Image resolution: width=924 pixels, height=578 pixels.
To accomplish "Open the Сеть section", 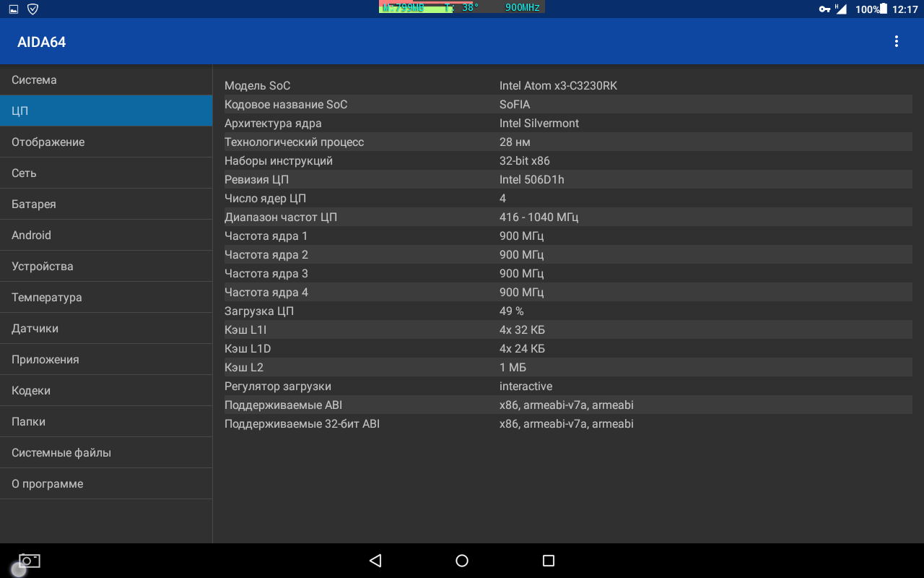I will click(x=106, y=173).
